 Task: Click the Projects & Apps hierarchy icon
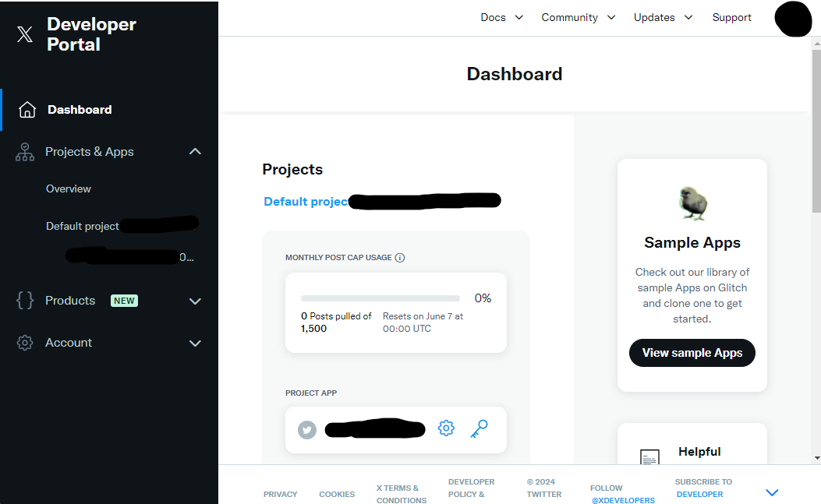pos(25,152)
